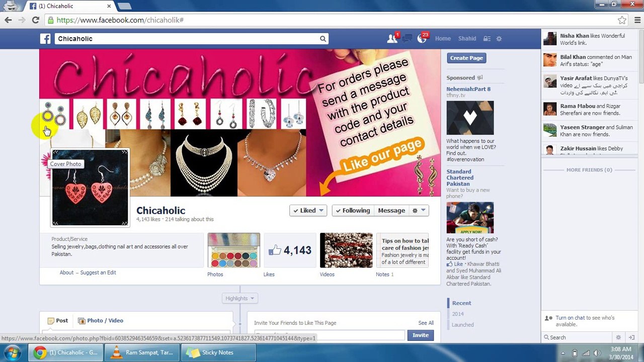Open the Nehemiah:Part 8 sponsored link
The width and height of the screenshot is (644, 362).
click(468, 89)
